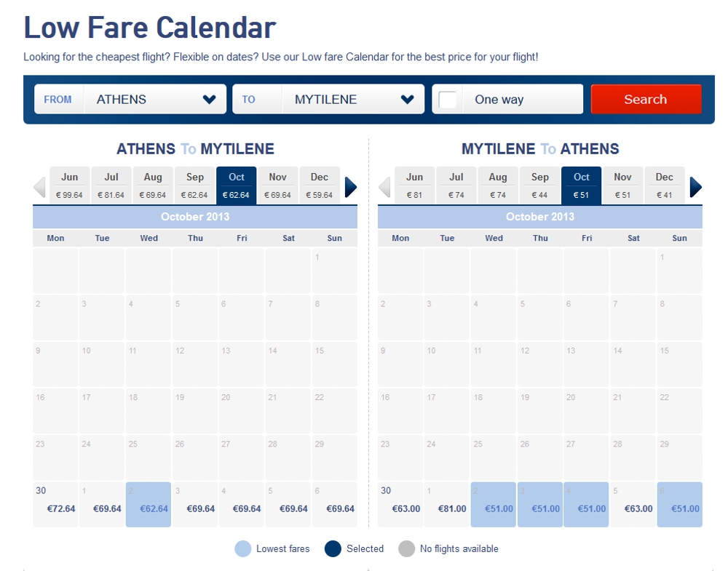Click previous months arrow in Mytilene to Athens

point(385,187)
